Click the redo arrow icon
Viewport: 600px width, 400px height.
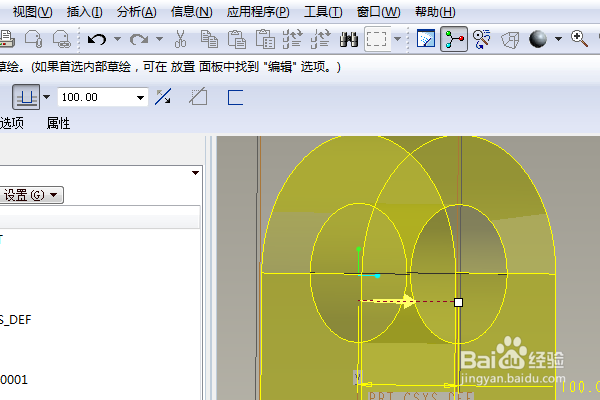(x=139, y=39)
